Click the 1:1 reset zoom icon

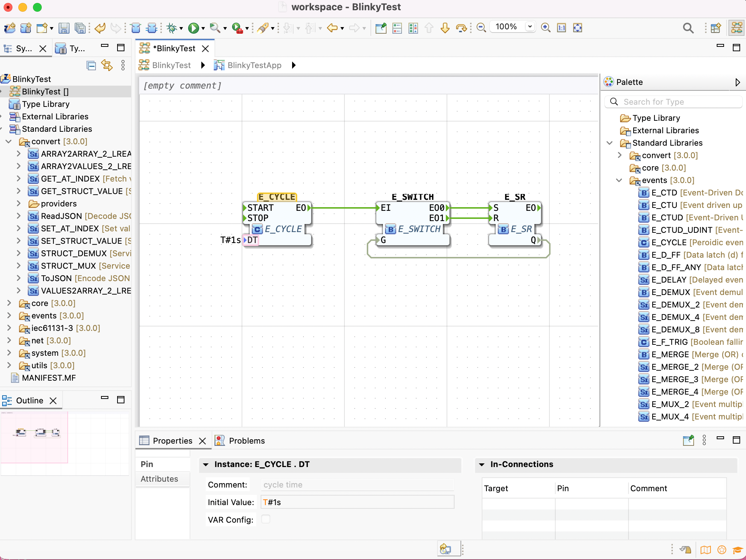click(x=562, y=28)
